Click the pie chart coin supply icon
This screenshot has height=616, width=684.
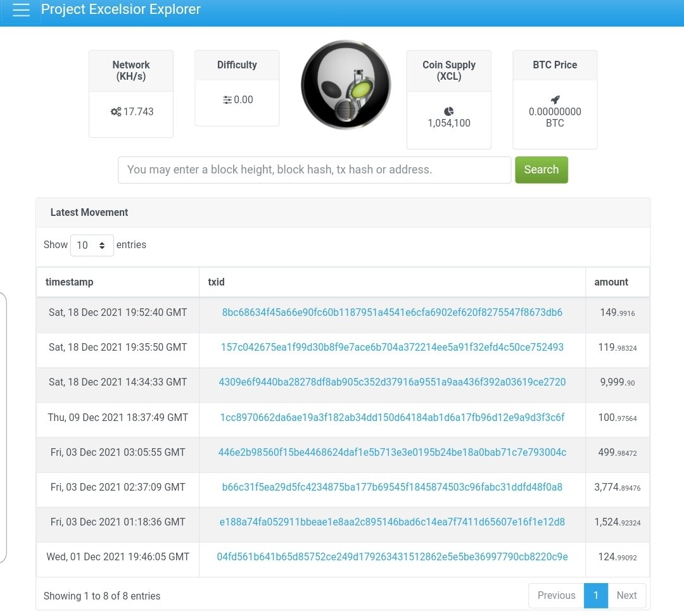[449, 111]
